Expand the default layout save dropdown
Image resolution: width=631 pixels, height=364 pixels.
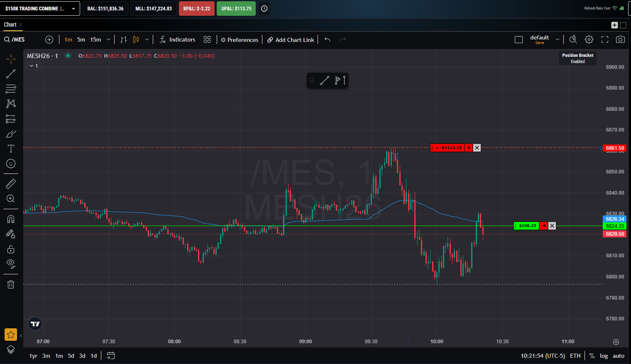point(558,40)
